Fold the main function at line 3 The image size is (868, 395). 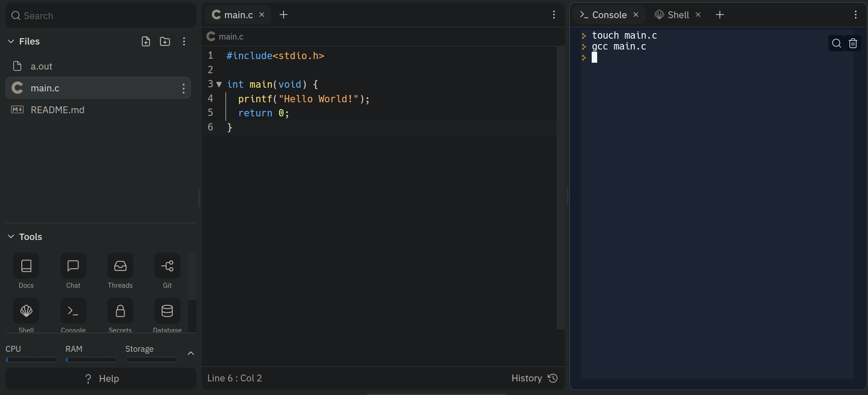click(219, 85)
